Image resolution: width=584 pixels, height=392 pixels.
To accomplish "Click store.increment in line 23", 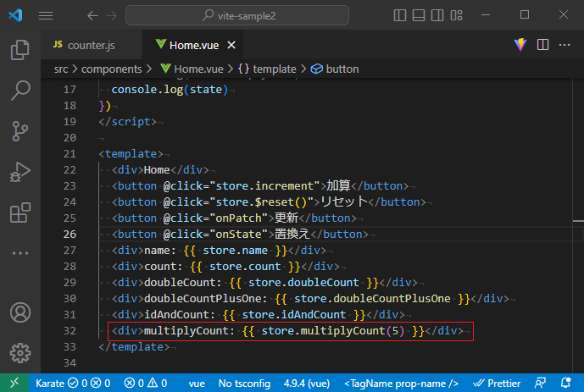I will point(265,186).
